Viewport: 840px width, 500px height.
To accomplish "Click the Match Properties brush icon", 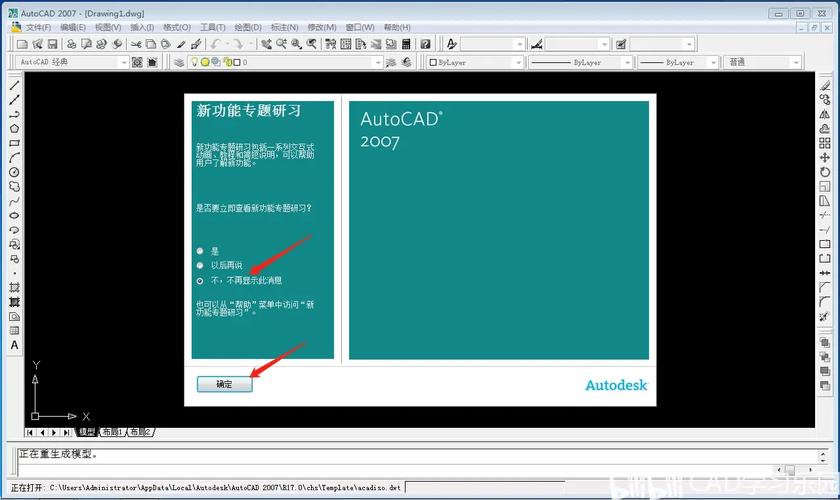I will pos(196,44).
